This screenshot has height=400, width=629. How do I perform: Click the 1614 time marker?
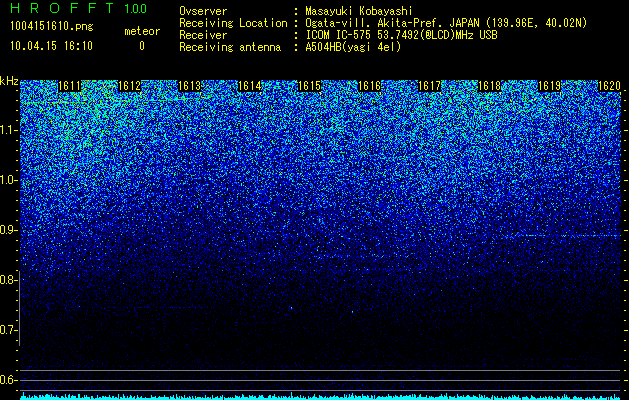[250, 86]
